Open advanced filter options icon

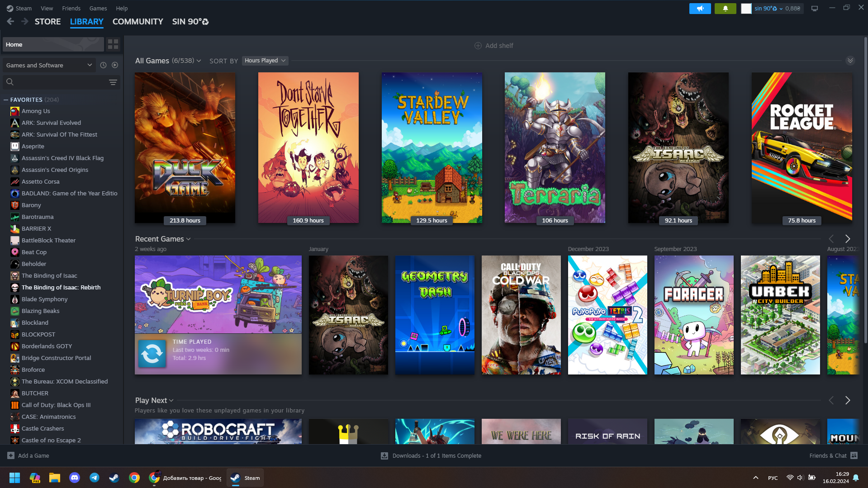[113, 82]
